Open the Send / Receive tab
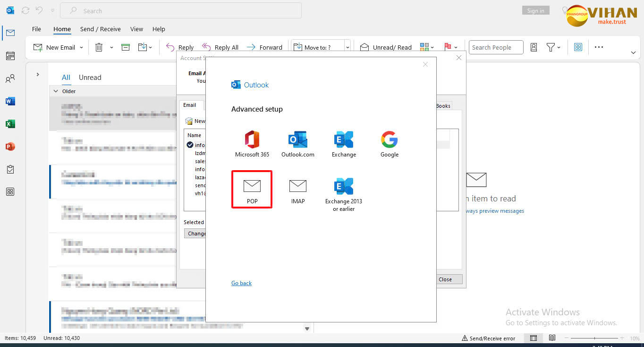Screen dimensions: 644x347 (100, 29)
